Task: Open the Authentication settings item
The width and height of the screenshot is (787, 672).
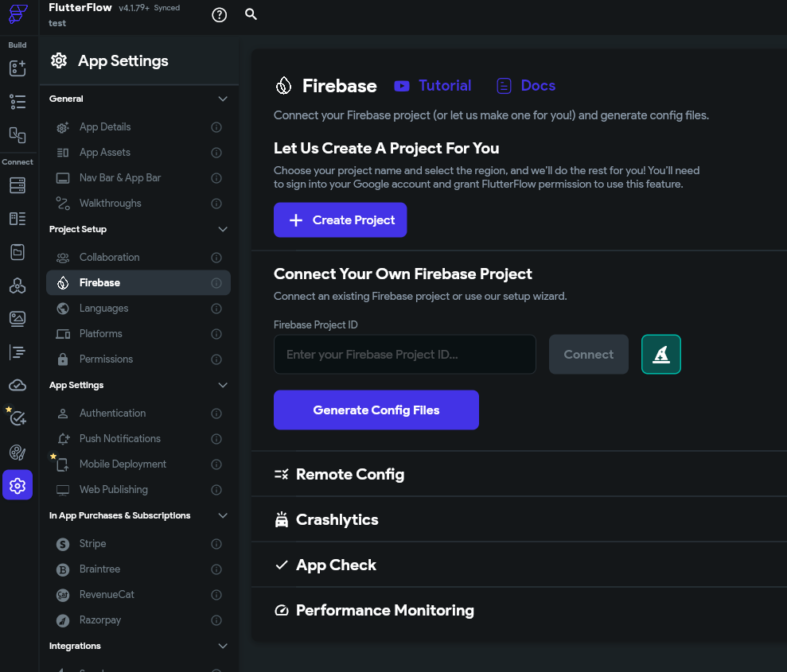Action: (112, 414)
